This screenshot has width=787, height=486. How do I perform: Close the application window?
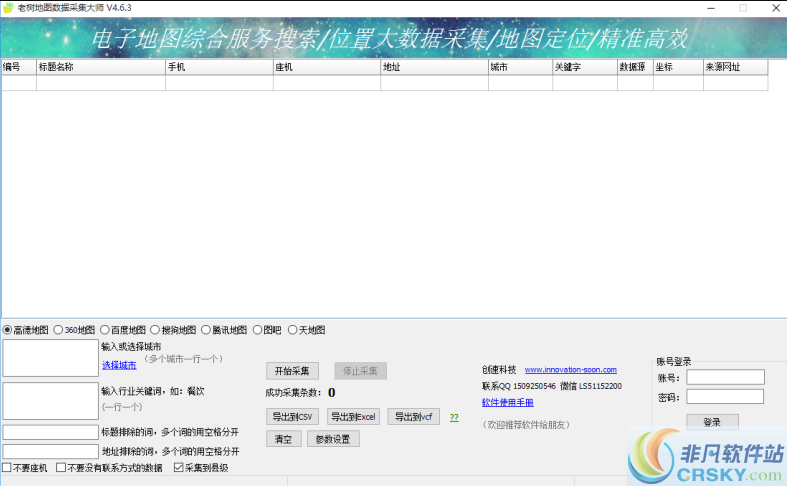(776, 8)
